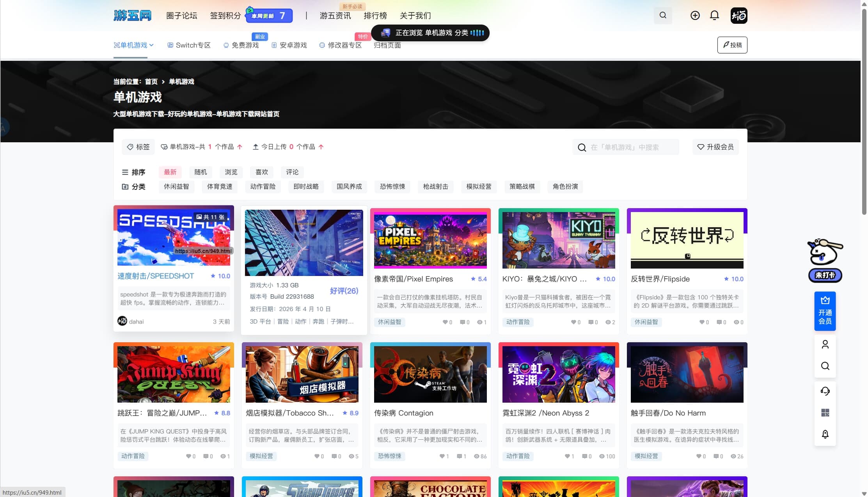Click the 投稿 submit button

pos(732,45)
